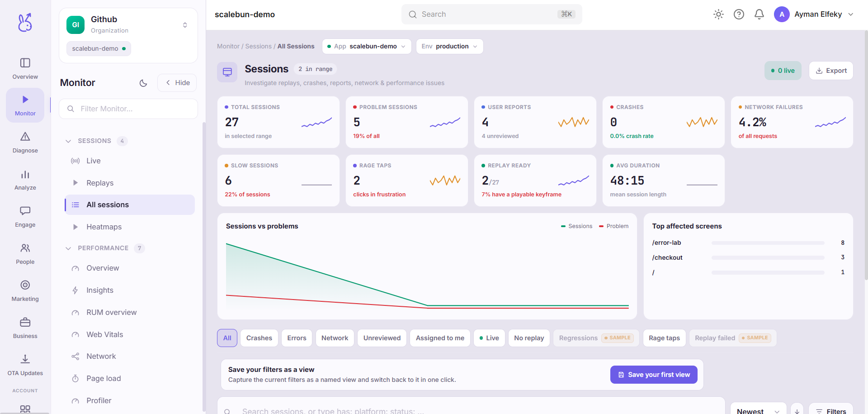The width and height of the screenshot is (868, 414).
Task: Open Engage in the left rail
Action: click(25, 217)
